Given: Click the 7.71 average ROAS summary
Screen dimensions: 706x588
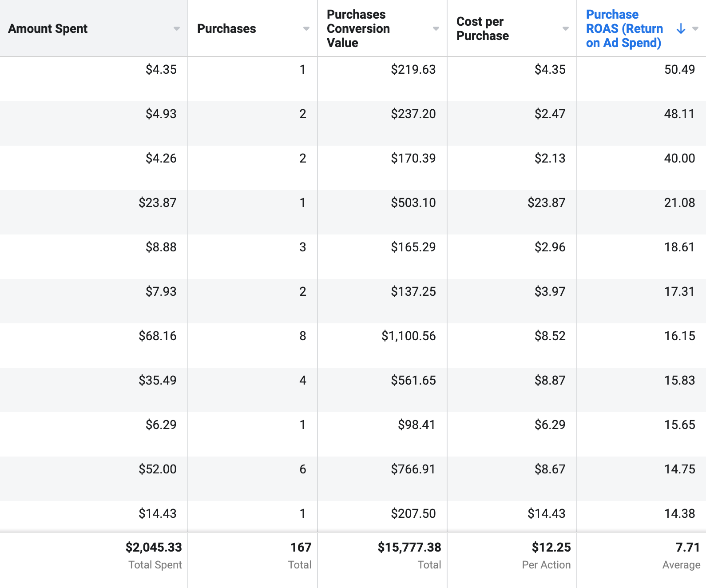Looking at the screenshot, I should click(687, 548).
